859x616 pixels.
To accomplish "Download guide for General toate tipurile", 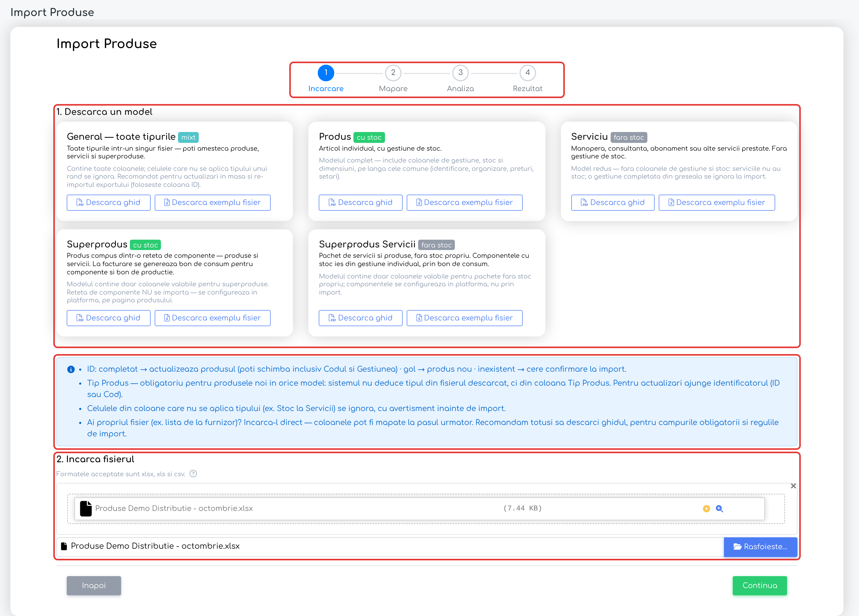I will (x=108, y=202).
